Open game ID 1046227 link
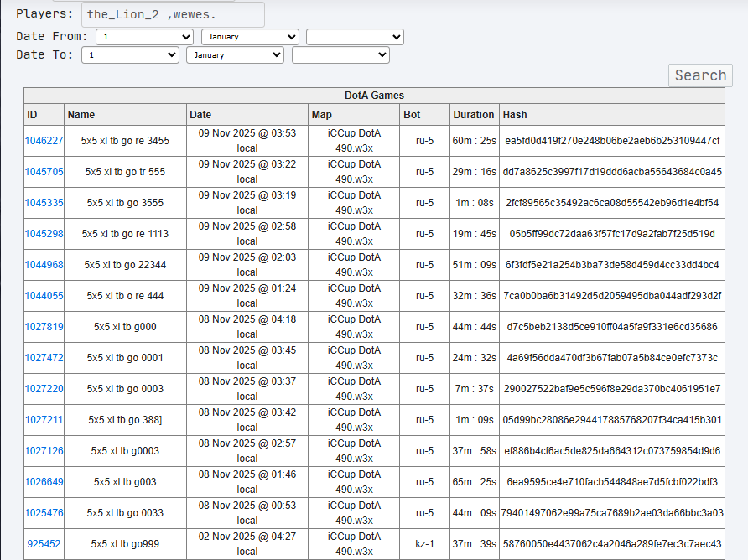Image resolution: width=748 pixels, height=560 pixels. 44,141
